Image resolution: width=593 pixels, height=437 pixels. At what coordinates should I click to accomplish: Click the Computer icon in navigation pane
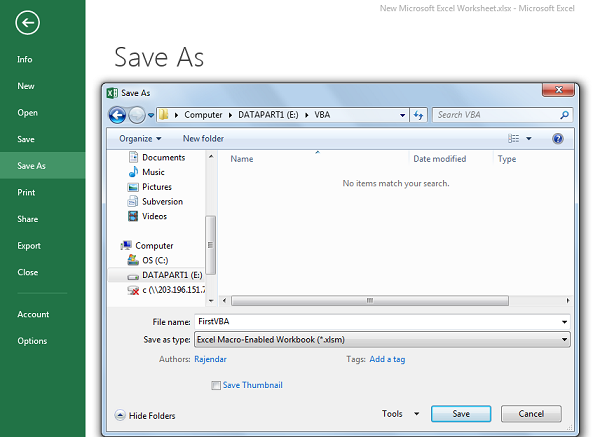point(126,245)
